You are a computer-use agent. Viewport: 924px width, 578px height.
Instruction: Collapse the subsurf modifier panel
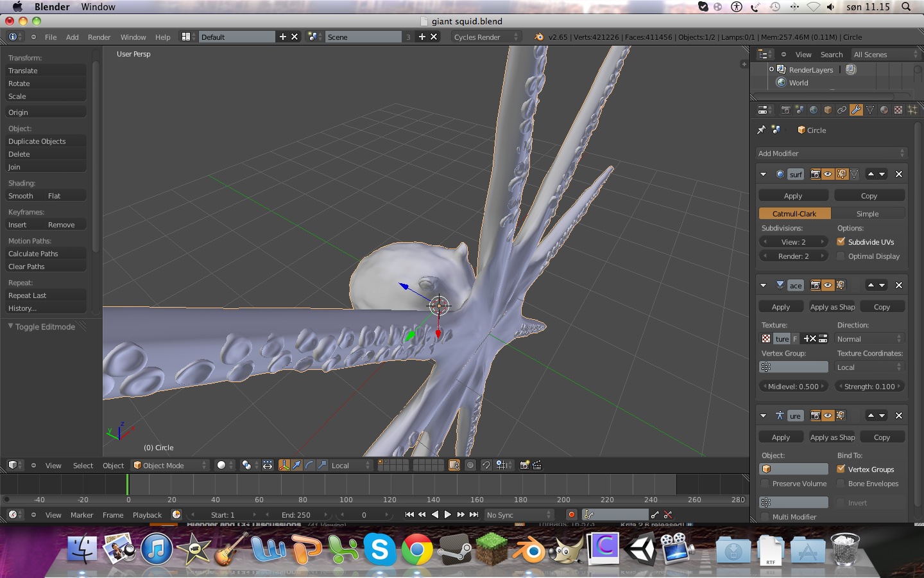(x=763, y=174)
